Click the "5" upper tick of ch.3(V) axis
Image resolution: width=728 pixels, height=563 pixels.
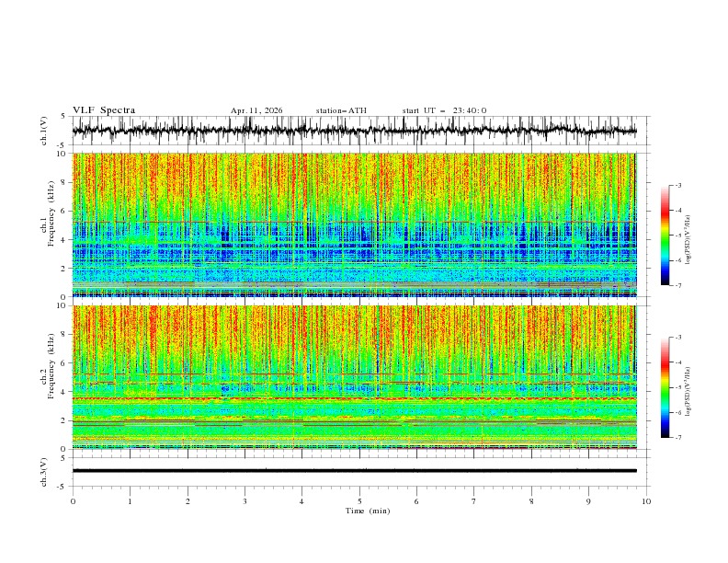pyautogui.click(x=63, y=458)
